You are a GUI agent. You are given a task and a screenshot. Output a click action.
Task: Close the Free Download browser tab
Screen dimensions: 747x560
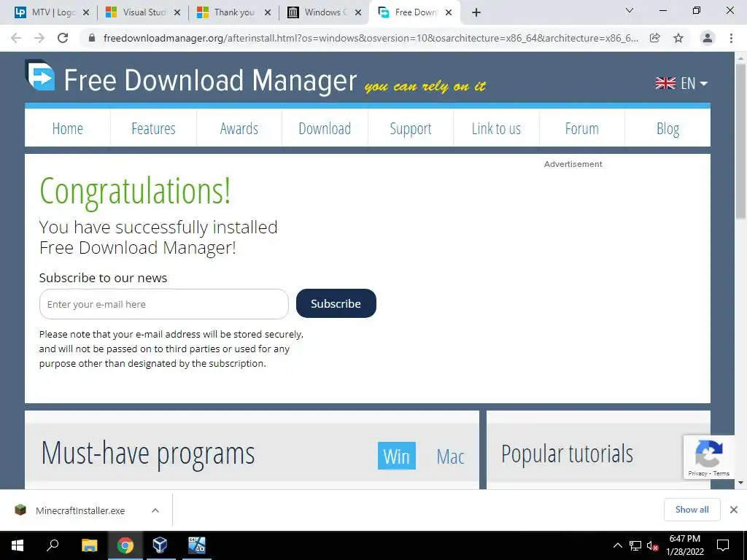click(x=449, y=12)
